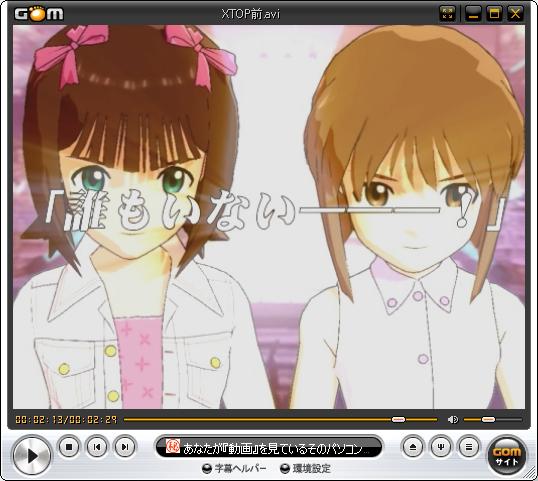Click the video display area

[269, 217]
